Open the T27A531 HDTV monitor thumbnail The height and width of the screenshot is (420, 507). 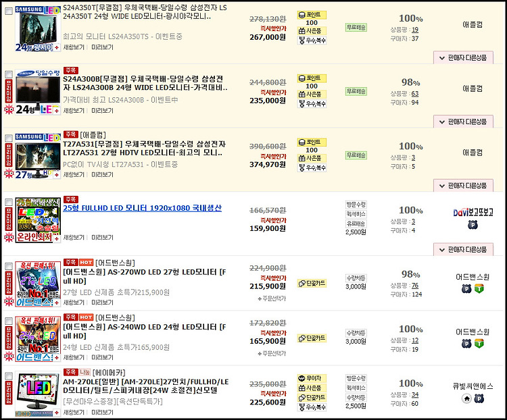[38, 156]
